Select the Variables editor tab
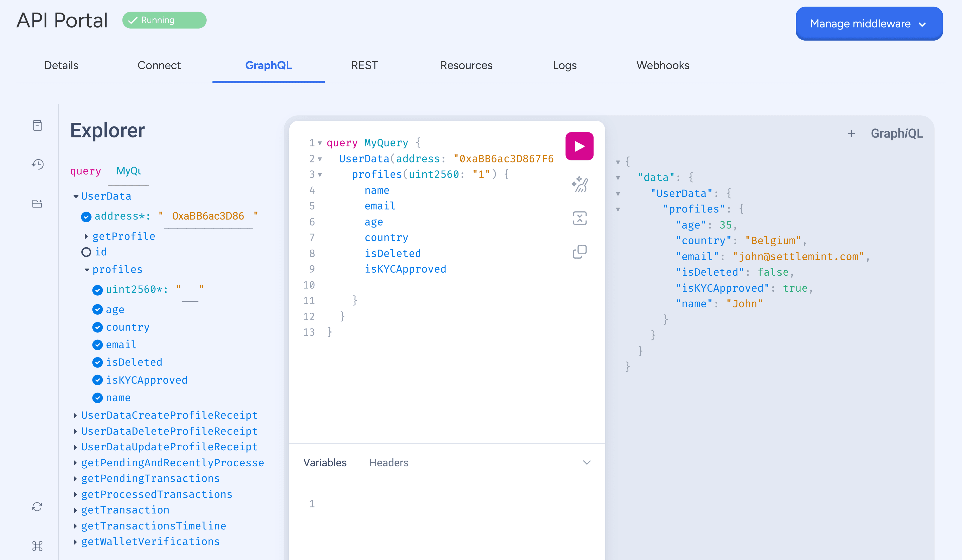The height and width of the screenshot is (560, 962). coord(325,463)
